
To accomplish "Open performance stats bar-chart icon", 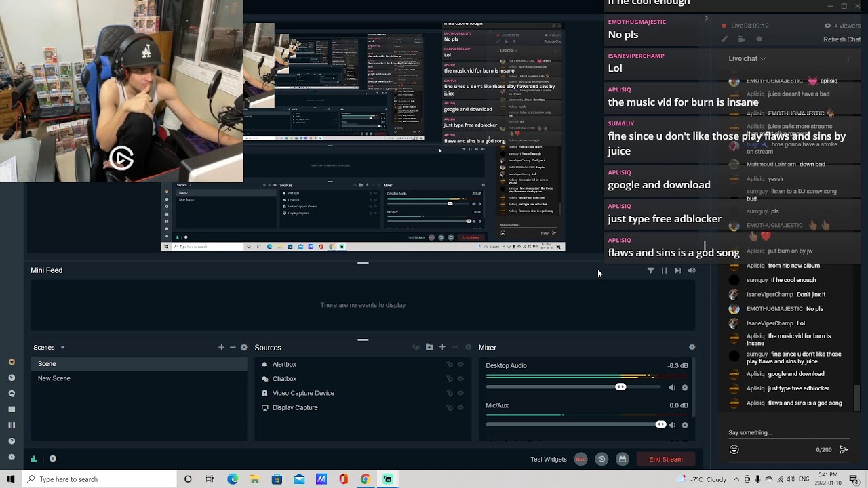I will (x=34, y=459).
